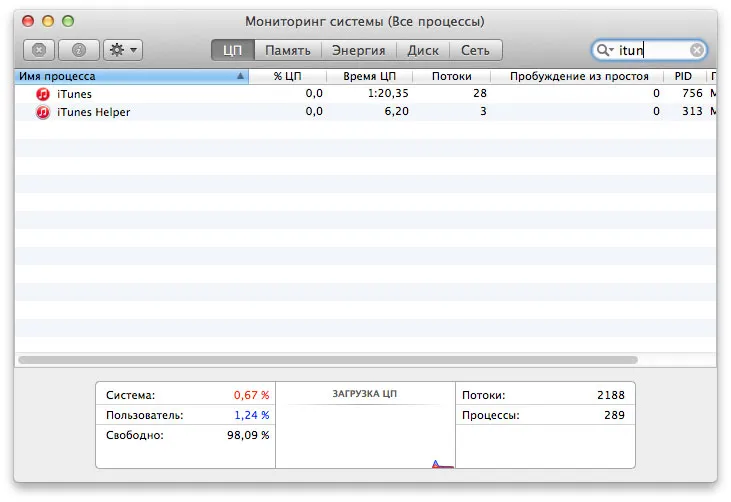Image resolution: width=731 pixels, height=502 pixels.
Task: Minimize the window with yellow button
Action: (48, 21)
